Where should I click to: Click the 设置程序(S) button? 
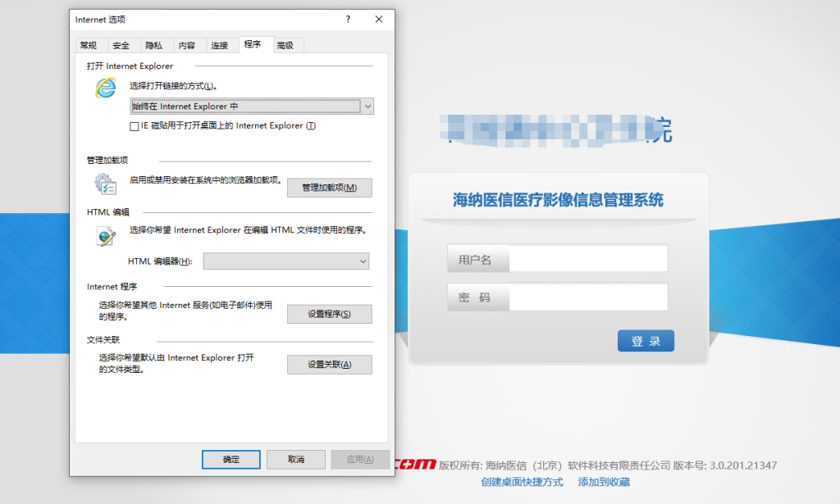[330, 314]
